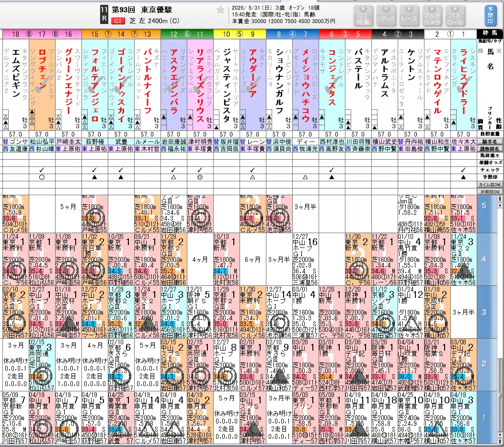Click past-race row number 1
Image resolution: width=504 pixels, height=447 pixels.
[484, 417]
